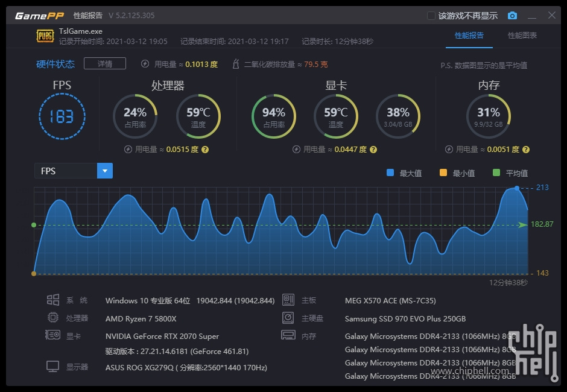Click the graphics card power lightning icon
This screenshot has width=567, height=392.
[296, 150]
